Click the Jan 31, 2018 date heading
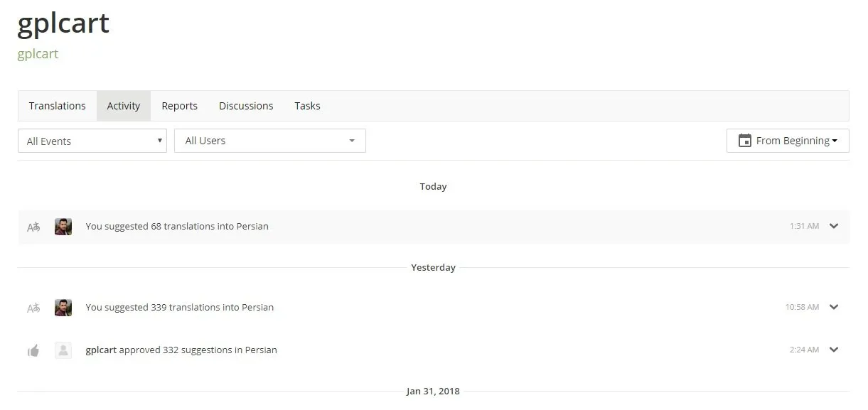The height and width of the screenshot is (410, 868). (433, 392)
